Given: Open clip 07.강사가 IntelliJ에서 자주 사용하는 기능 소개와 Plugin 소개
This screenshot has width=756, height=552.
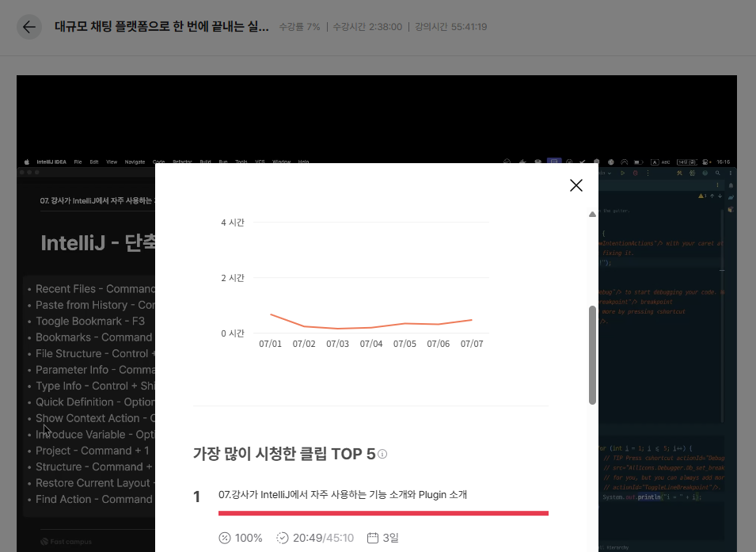Looking at the screenshot, I should pyautogui.click(x=342, y=494).
